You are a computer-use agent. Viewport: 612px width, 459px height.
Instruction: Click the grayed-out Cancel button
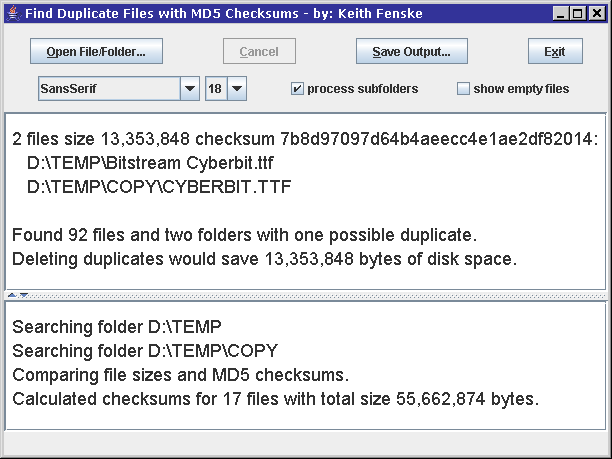259,51
